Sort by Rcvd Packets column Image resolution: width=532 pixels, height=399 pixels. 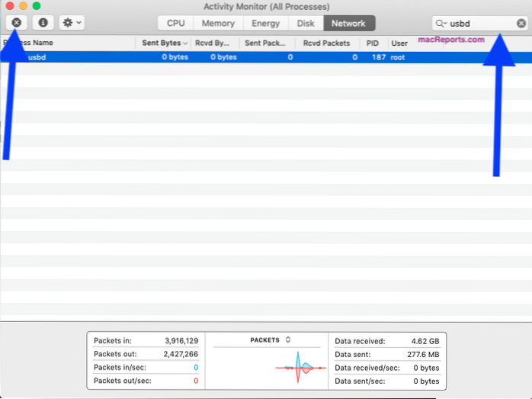[x=327, y=43]
